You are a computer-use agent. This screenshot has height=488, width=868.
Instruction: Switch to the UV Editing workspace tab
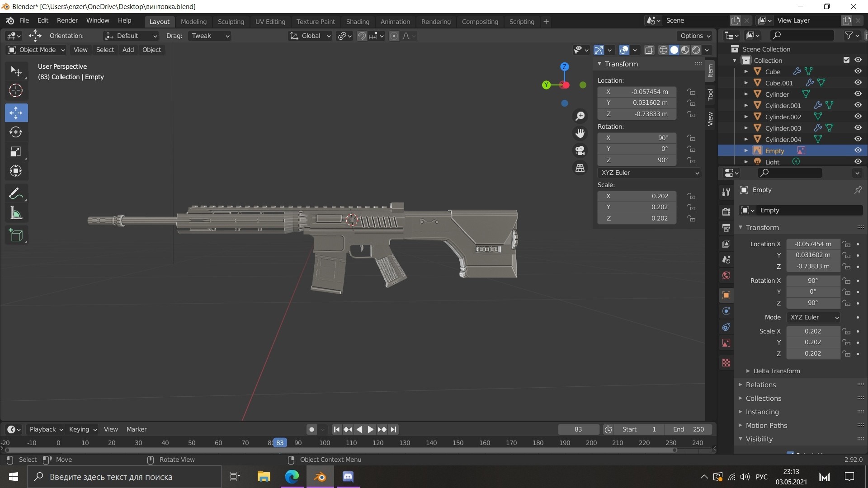click(270, 21)
